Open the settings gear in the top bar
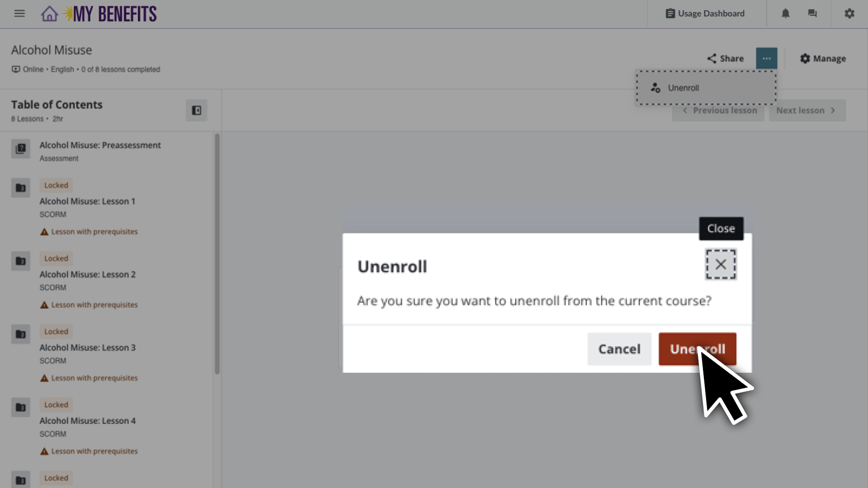 (x=849, y=14)
